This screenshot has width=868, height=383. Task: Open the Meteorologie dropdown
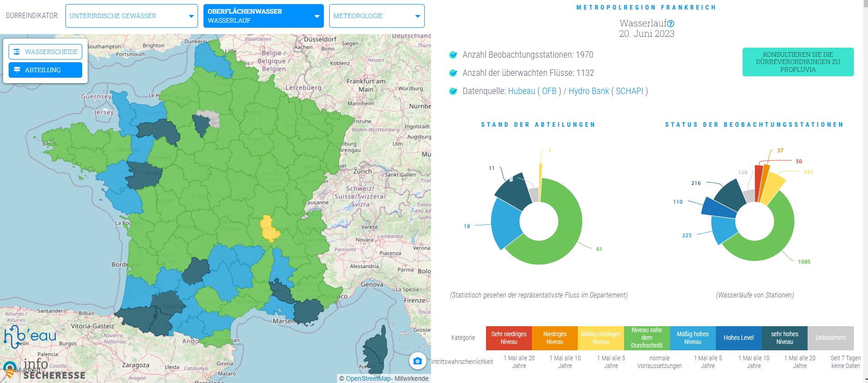tap(377, 16)
